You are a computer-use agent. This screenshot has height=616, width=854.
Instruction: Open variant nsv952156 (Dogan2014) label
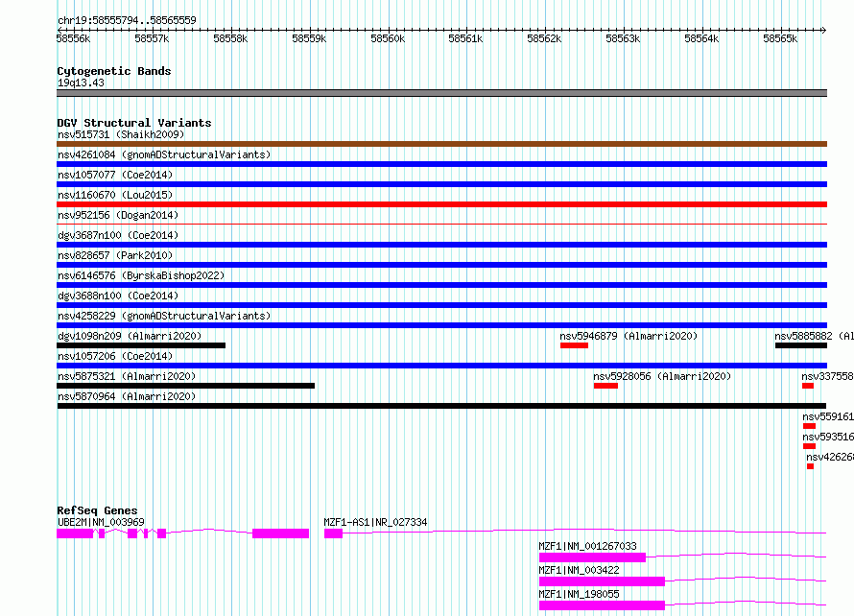[x=118, y=215]
